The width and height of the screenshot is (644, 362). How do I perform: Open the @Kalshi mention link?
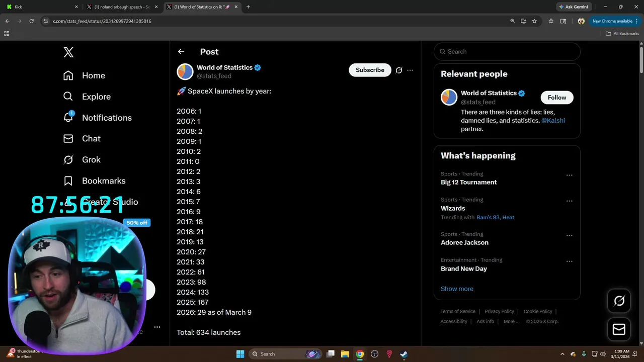click(553, 121)
